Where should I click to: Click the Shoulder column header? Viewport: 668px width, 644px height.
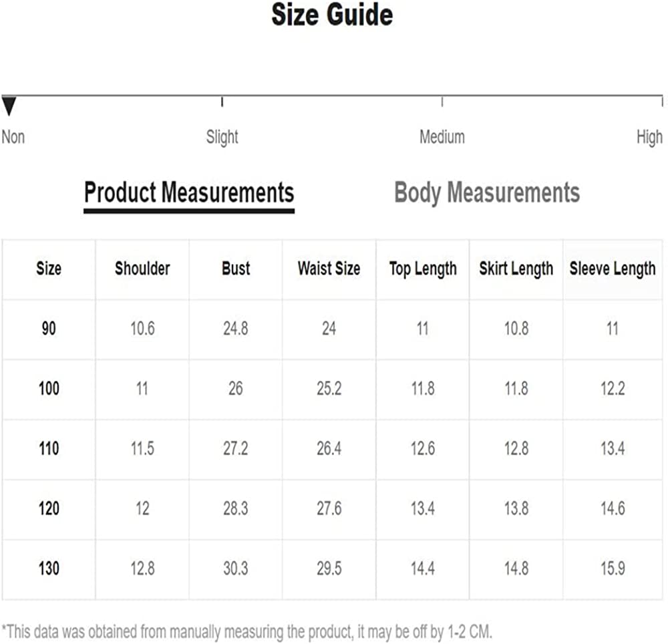tap(142, 269)
